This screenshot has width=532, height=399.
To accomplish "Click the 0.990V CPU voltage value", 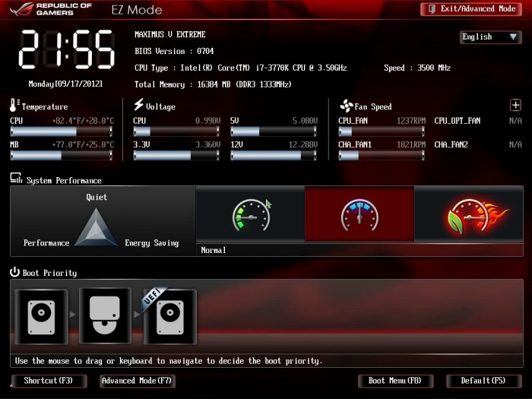I will coord(207,121).
